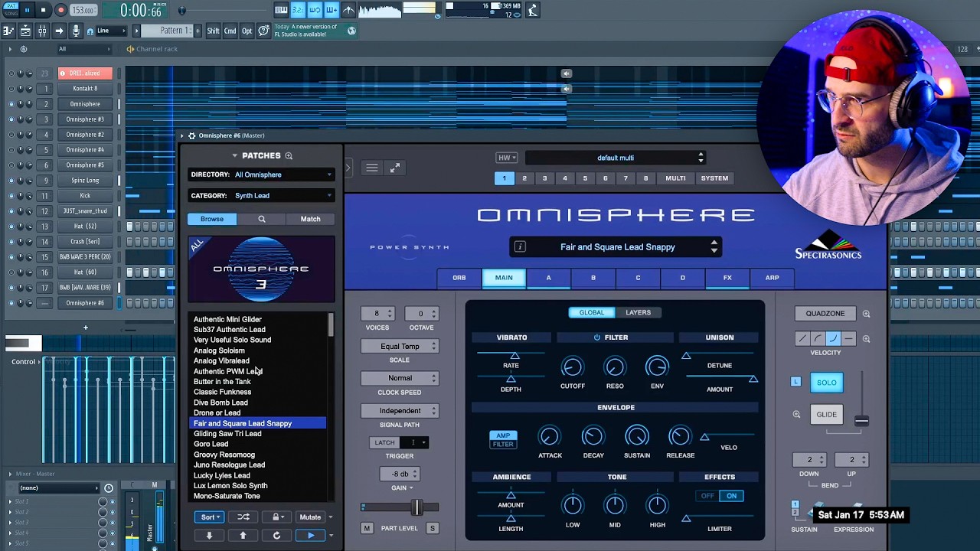Viewport: 980px width, 551px height.
Task: Click the PART LEVEL slider handle
Action: tap(417, 507)
